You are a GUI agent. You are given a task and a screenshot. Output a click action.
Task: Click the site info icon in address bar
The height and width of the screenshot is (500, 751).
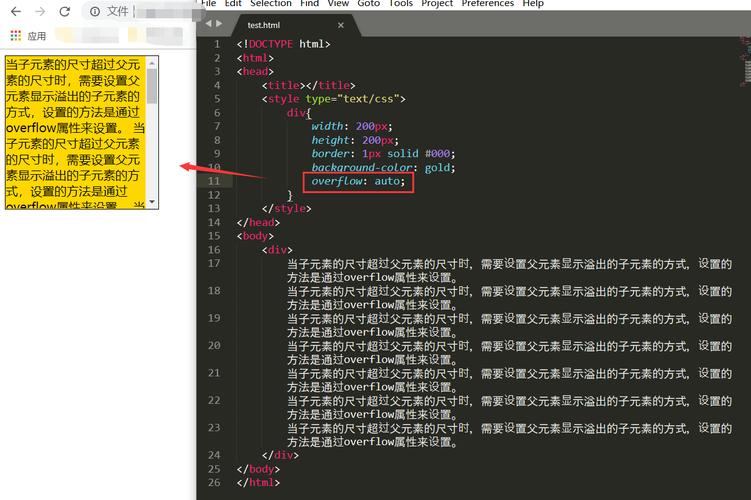pos(95,11)
